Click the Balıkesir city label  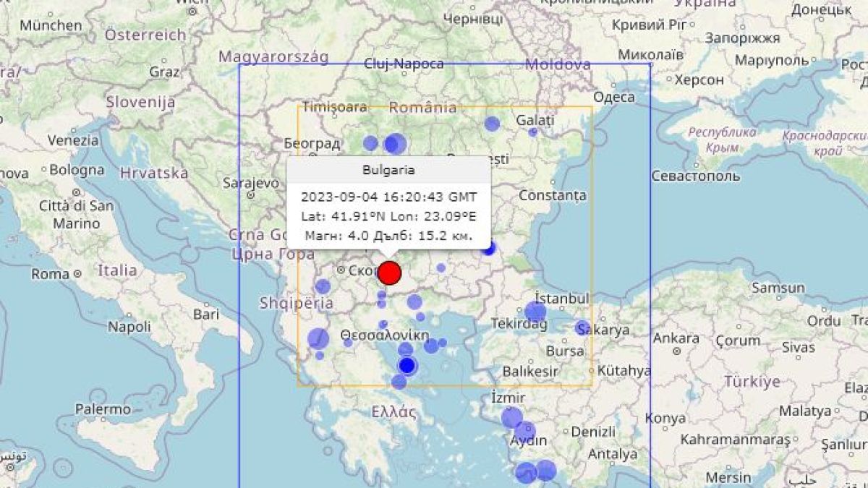(x=530, y=372)
